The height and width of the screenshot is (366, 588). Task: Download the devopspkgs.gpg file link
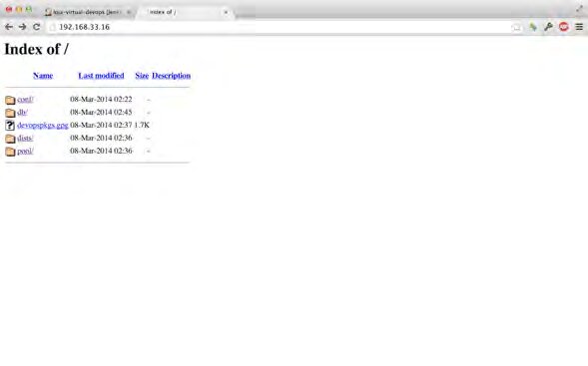(43, 125)
